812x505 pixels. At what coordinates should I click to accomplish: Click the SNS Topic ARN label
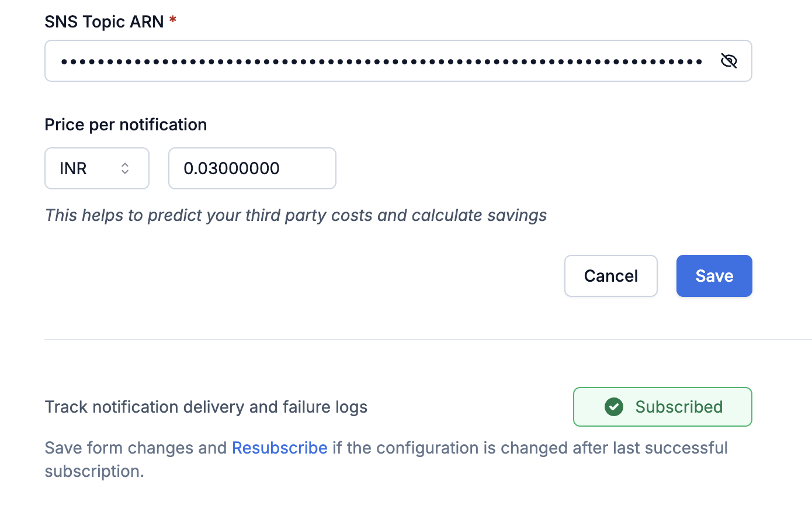click(104, 22)
